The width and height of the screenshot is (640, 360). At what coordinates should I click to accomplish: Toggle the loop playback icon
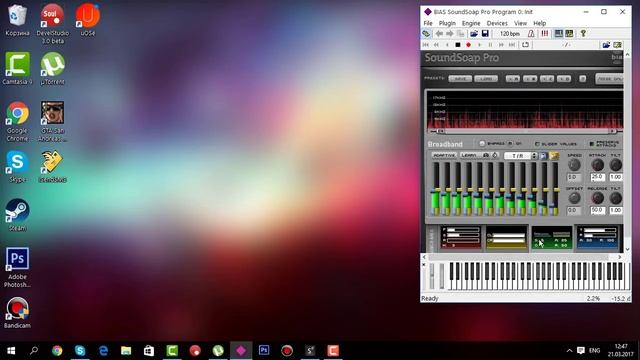[x=525, y=44]
